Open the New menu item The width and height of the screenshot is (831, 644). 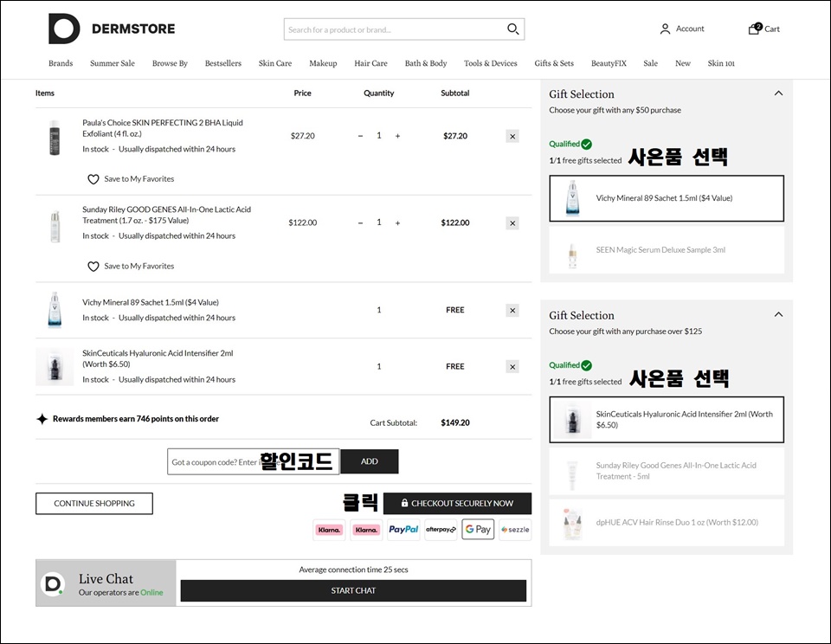click(683, 63)
